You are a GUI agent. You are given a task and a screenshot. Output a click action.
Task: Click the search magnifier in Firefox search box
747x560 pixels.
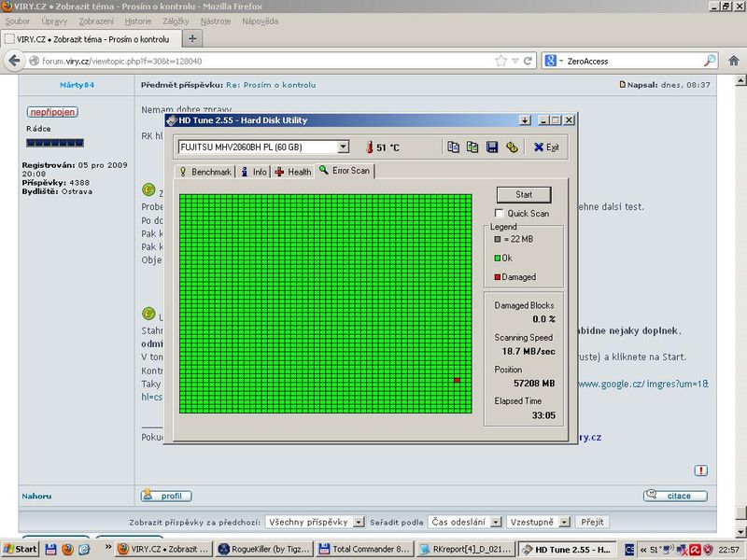[710, 61]
